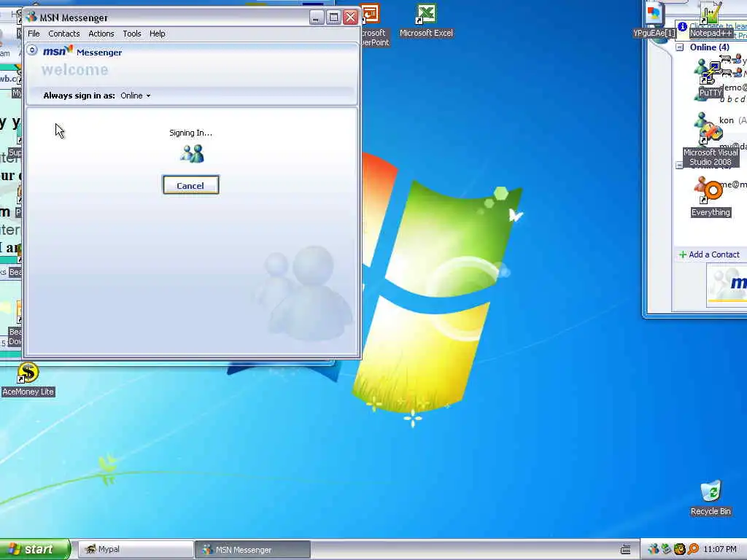Open the Help menu
This screenshot has width=747, height=560.
pos(158,34)
